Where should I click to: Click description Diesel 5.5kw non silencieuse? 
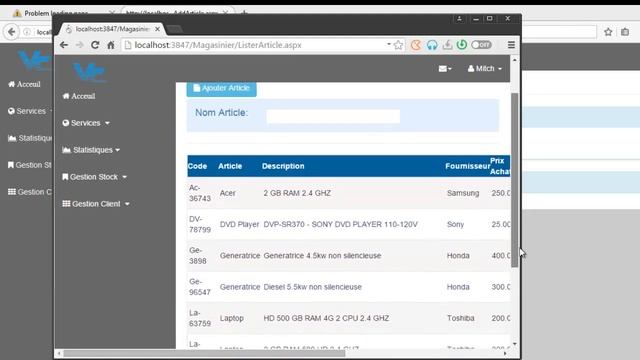coord(312,287)
